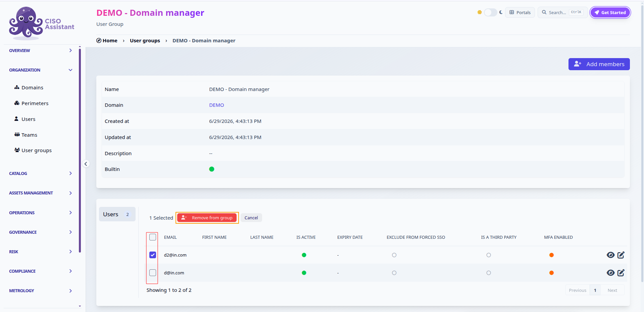Sort by the EMAIL column header

(x=170, y=237)
